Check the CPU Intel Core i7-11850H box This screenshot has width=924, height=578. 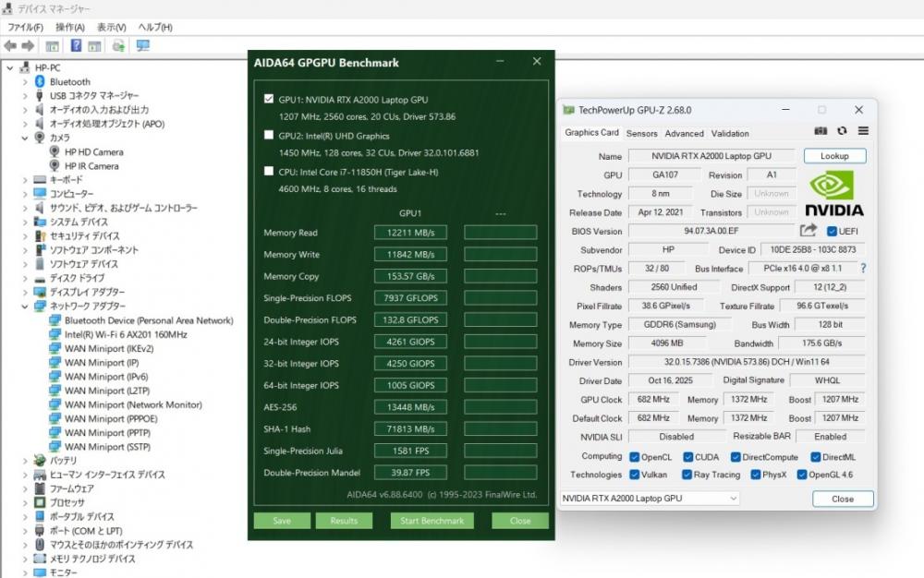tap(269, 171)
